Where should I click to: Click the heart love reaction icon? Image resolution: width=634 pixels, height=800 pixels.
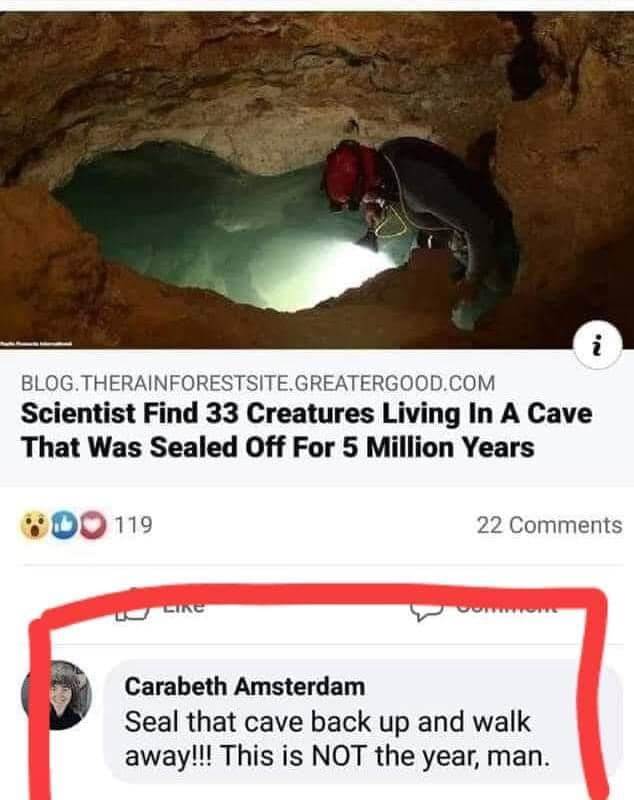[x=92, y=526]
